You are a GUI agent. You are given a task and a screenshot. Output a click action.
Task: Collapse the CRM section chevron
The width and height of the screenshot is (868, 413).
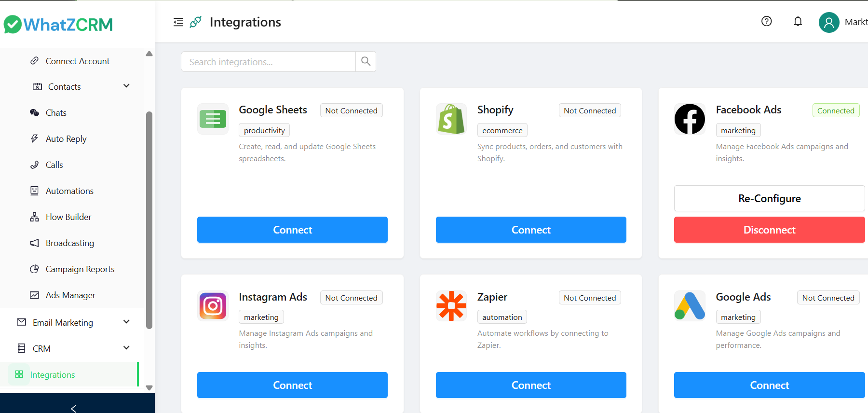[126, 347]
